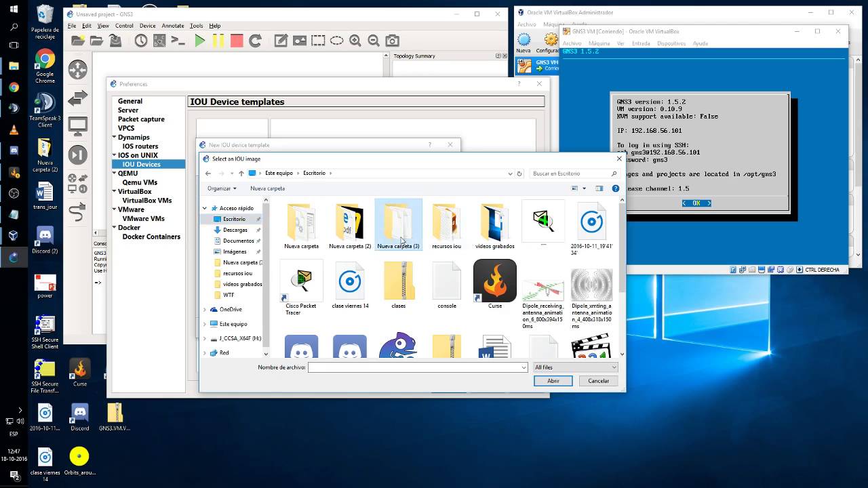Open the snapshot clock icon in GNS3 toolbar

click(140, 41)
